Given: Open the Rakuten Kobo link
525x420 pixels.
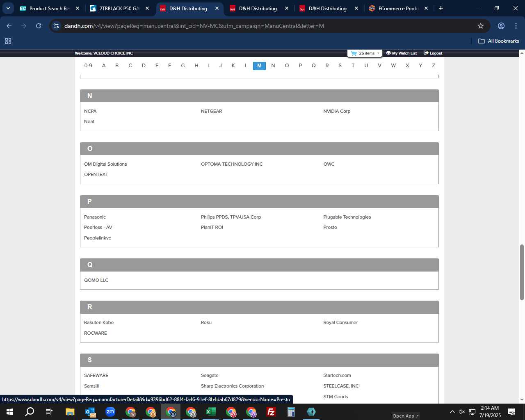Looking at the screenshot, I should pos(99,322).
